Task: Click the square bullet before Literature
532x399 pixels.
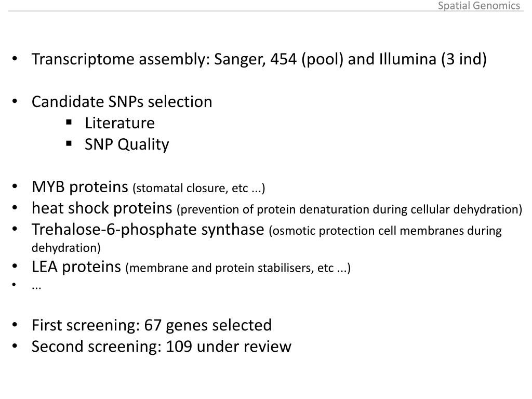Action: point(69,123)
